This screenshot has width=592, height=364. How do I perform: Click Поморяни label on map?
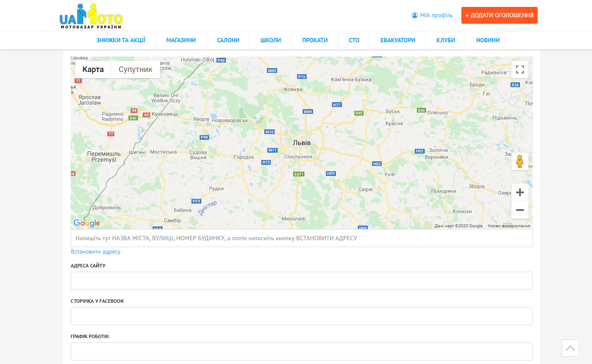pyautogui.click(x=444, y=191)
